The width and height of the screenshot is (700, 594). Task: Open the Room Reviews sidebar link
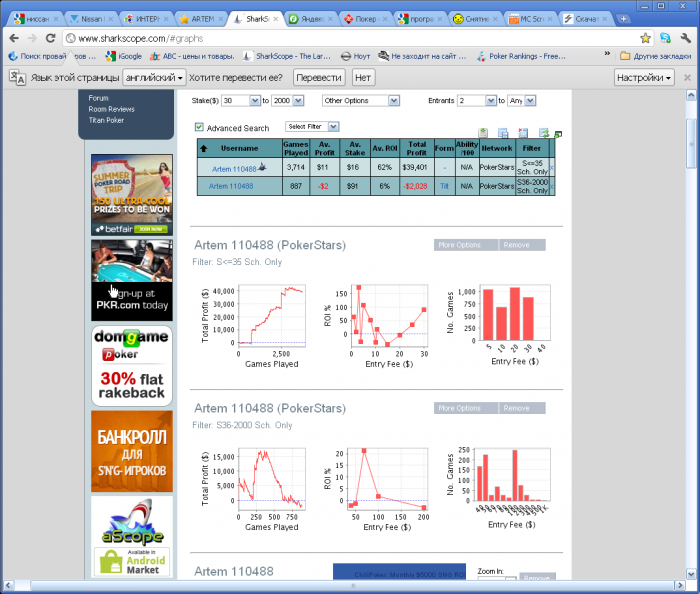pyautogui.click(x=111, y=109)
